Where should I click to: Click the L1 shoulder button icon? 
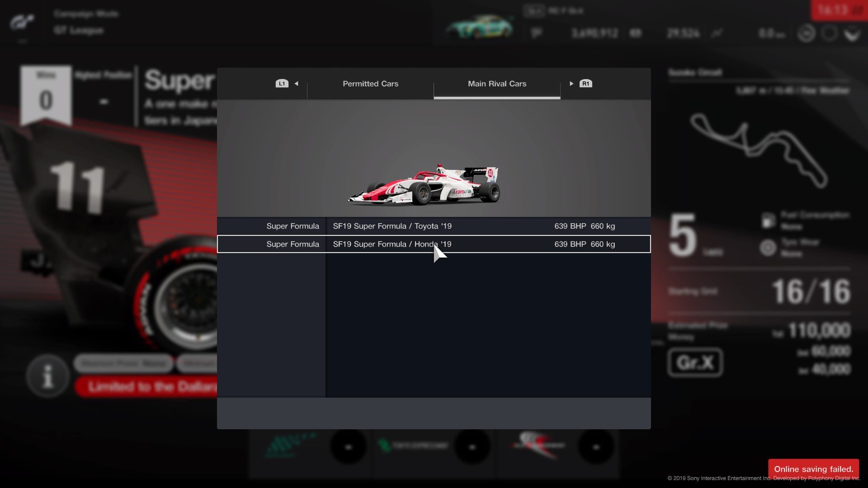click(282, 84)
